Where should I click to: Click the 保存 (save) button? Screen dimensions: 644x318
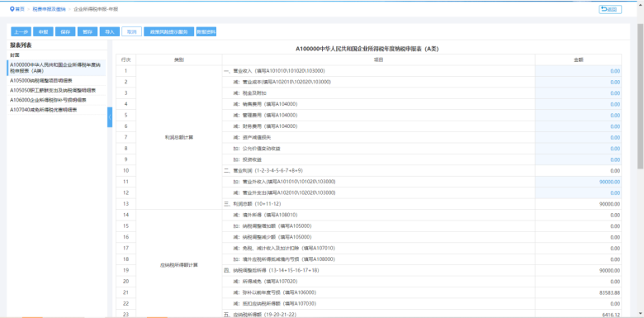point(65,32)
